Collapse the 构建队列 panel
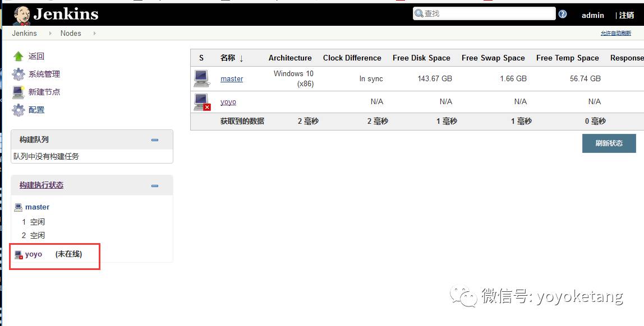This screenshot has height=326, width=644. click(155, 140)
